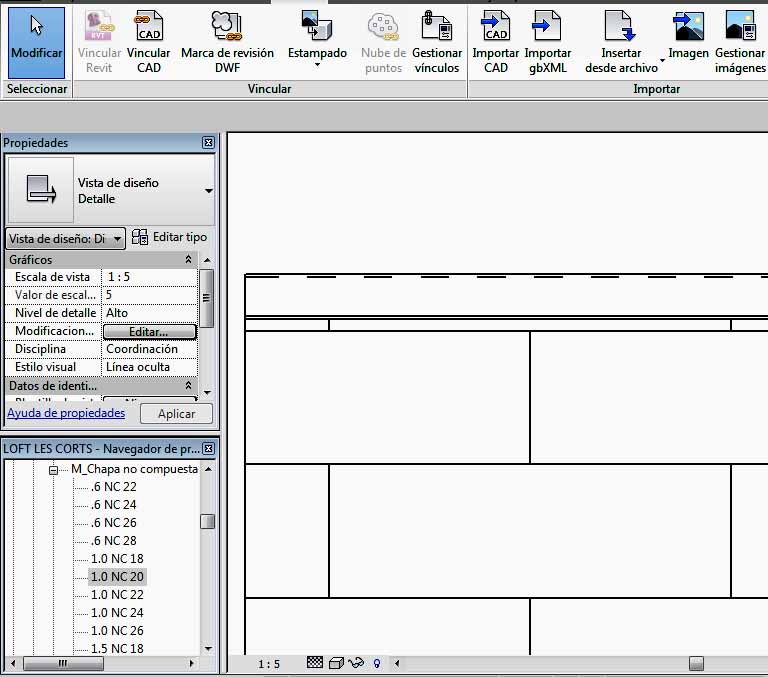
Task: Click the visual style cube icon
Action: [x=336, y=663]
